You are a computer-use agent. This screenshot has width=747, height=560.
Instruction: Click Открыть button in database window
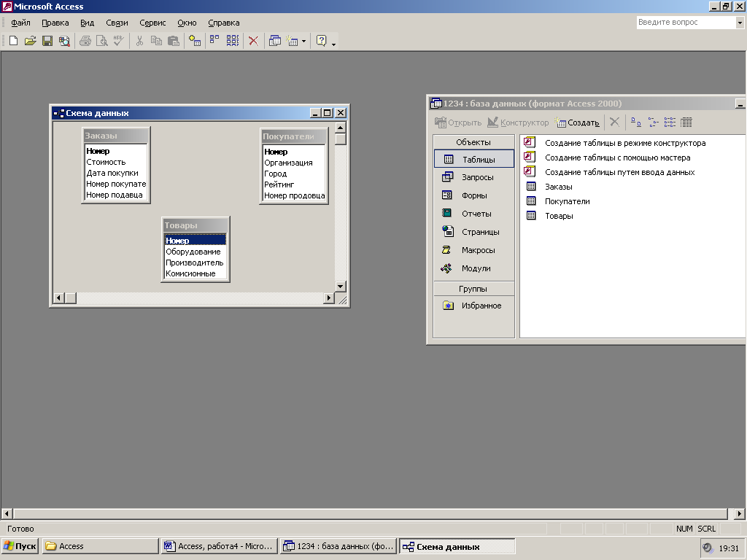(458, 122)
